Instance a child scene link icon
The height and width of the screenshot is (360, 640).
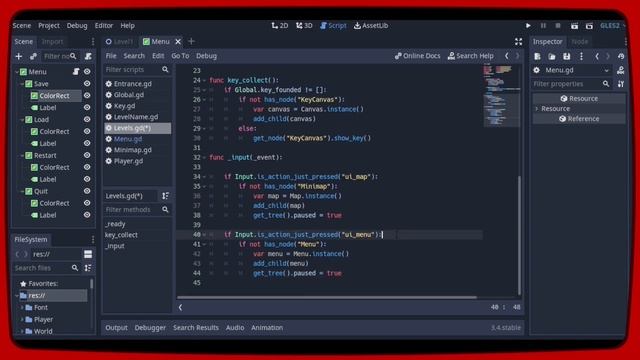[33, 56]
